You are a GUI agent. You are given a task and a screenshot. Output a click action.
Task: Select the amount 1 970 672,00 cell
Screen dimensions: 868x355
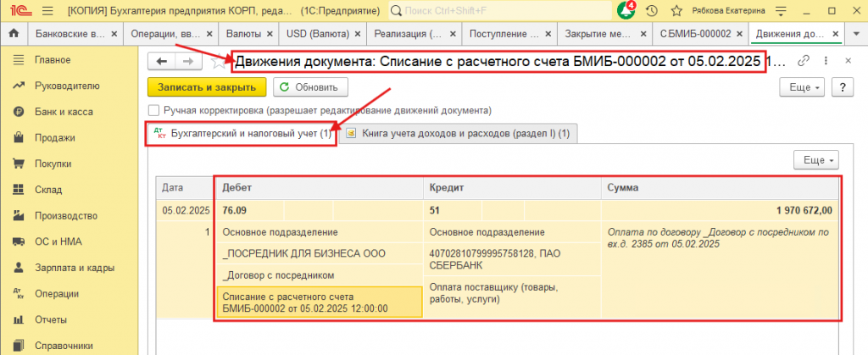721,210
